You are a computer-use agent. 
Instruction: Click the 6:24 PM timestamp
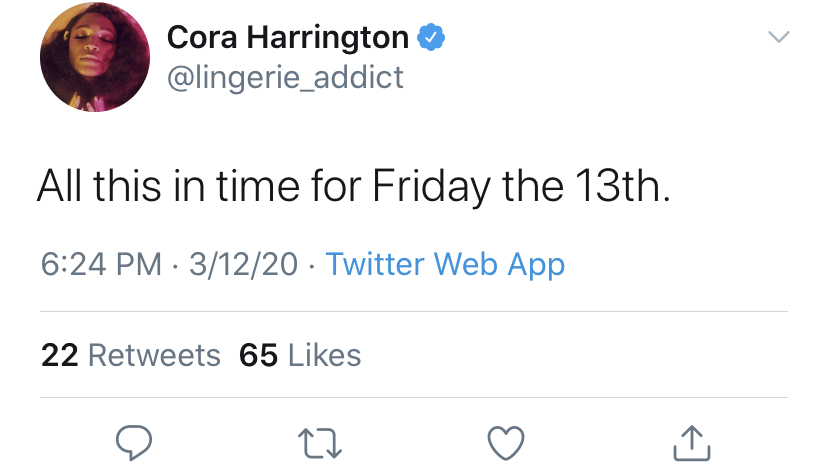tap(101, 264)
